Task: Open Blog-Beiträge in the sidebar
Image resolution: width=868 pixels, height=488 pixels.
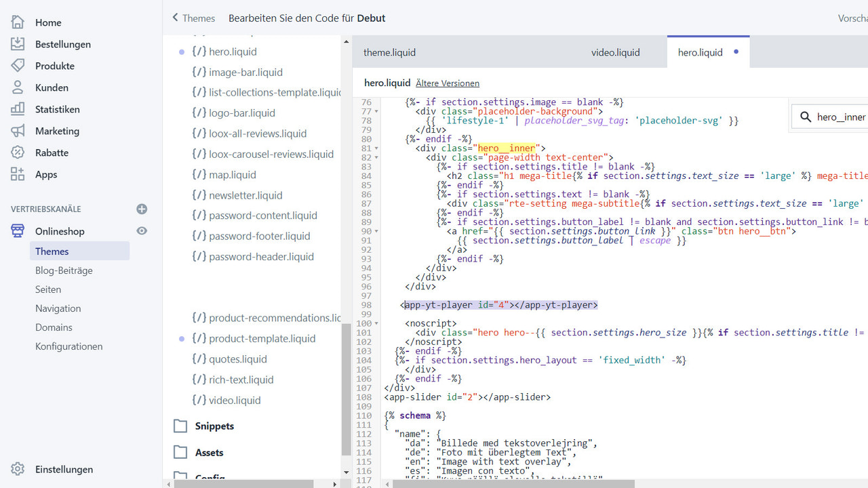Action: [64, 270]
